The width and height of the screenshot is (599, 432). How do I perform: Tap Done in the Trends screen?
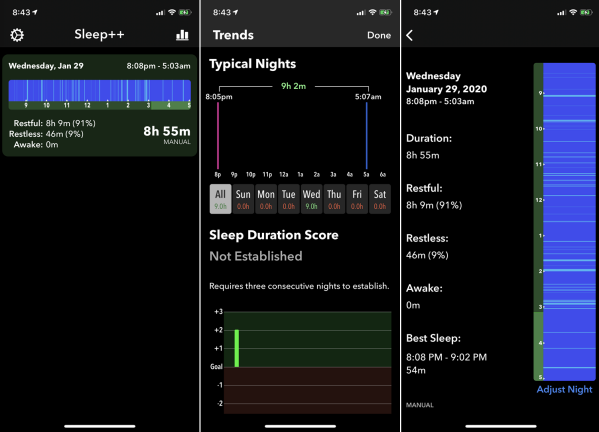[379, 35]
